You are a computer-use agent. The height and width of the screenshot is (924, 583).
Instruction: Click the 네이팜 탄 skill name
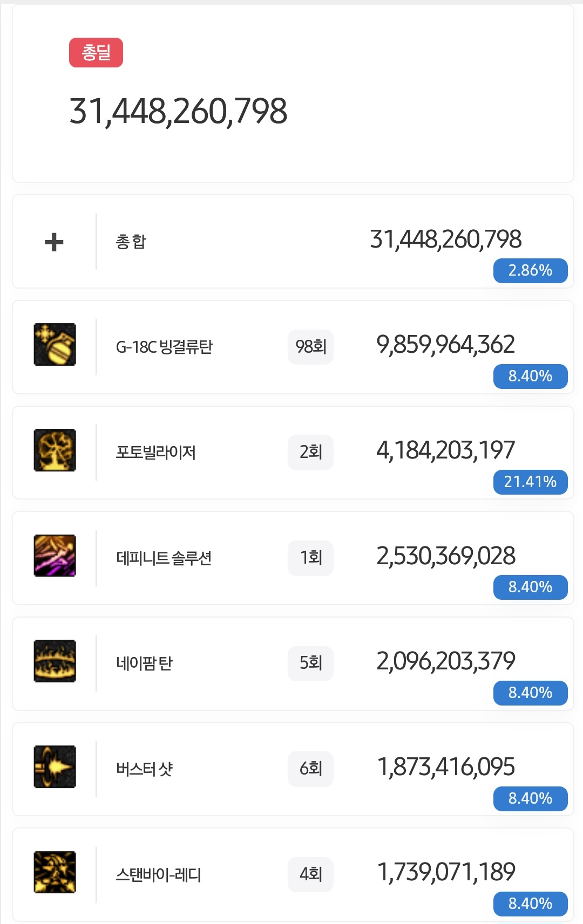[144, 663]
